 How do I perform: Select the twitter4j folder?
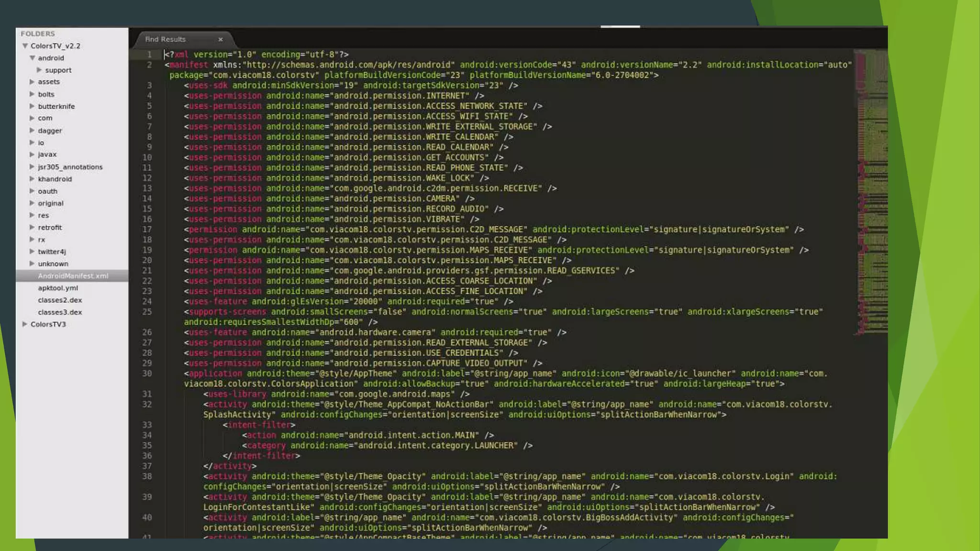pyautogui.click(x=52, y=252)
